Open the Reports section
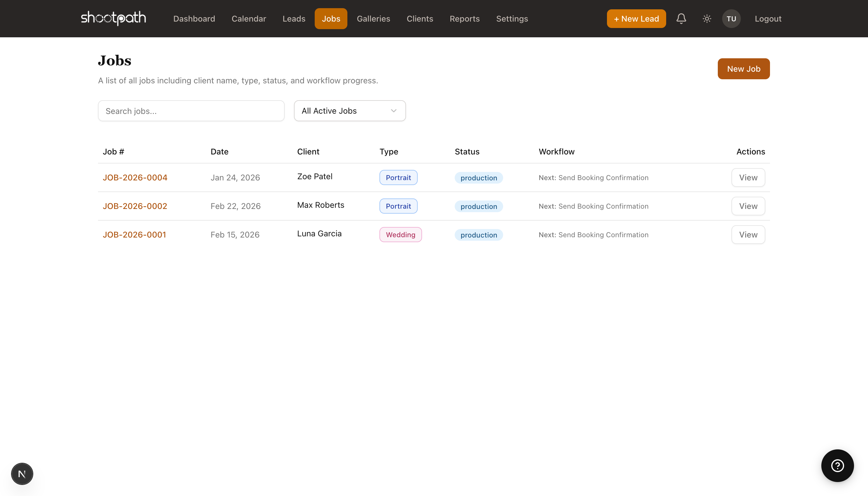868x496 pixels. 464,19
